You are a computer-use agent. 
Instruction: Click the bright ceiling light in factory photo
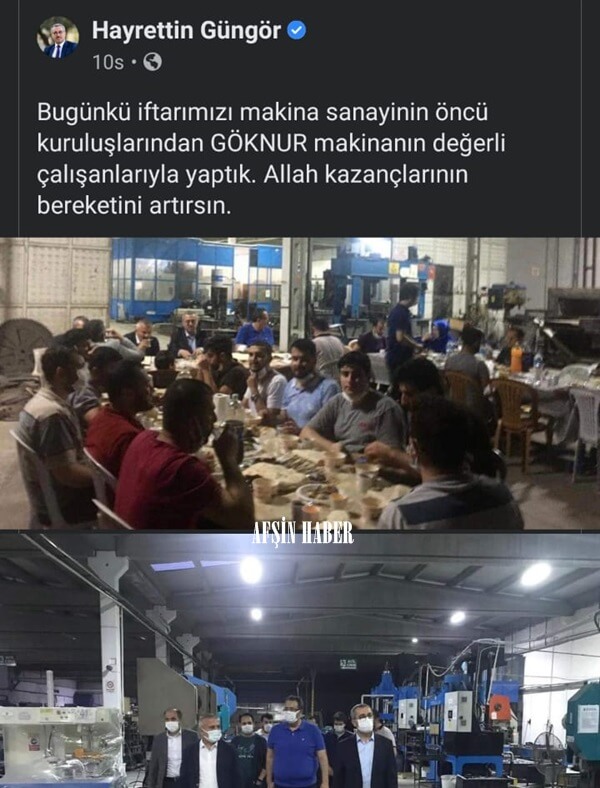coord(251,570)
